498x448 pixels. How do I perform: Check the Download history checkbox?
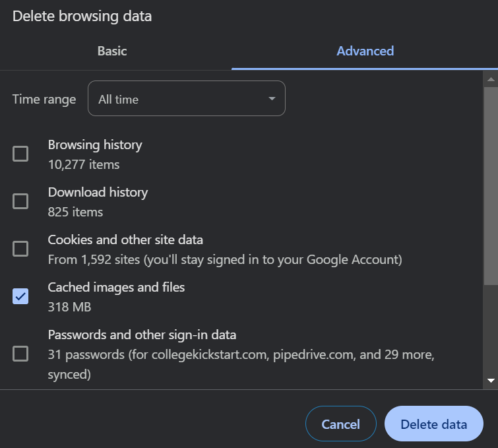pos(20,201)
